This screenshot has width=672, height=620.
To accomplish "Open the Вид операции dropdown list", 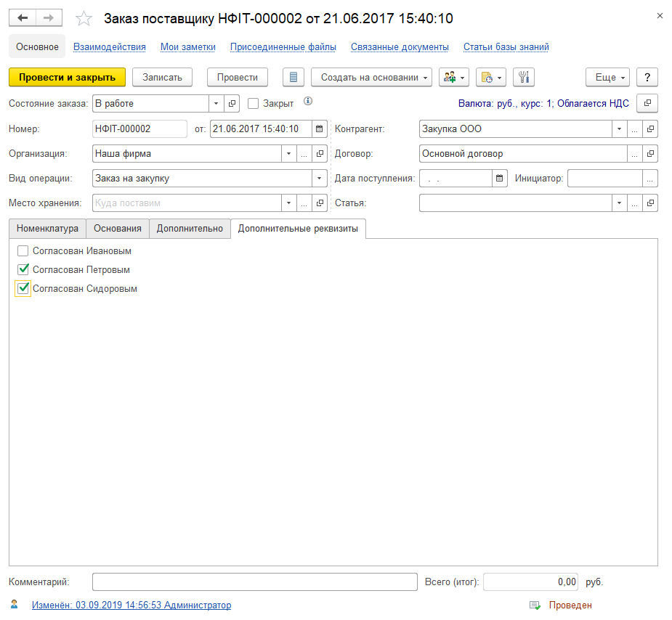I will (x=319, y=179).
